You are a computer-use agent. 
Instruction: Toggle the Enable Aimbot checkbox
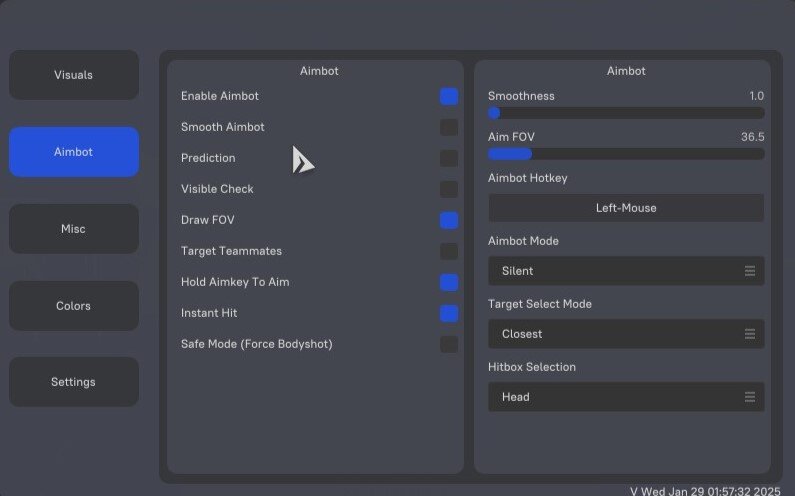click(449, 96)
